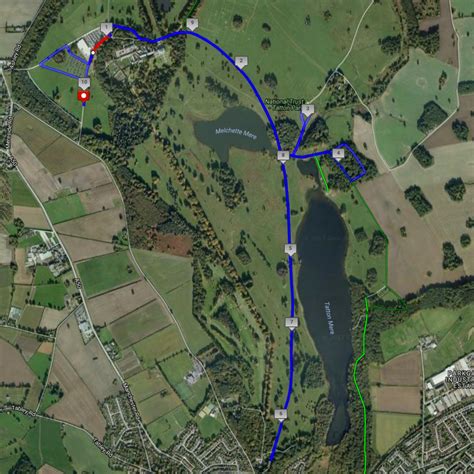Click the red finish pin icon
This screenshot has height=474, width=474.
(84, 96)
